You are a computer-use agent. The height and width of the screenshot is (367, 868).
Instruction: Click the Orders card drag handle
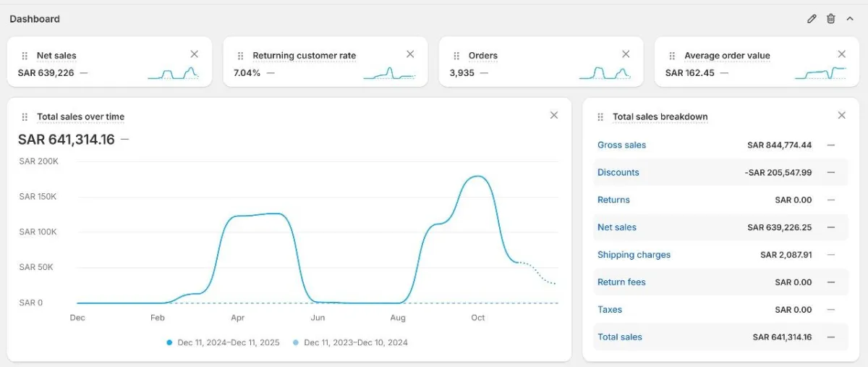tap(456, 56)
